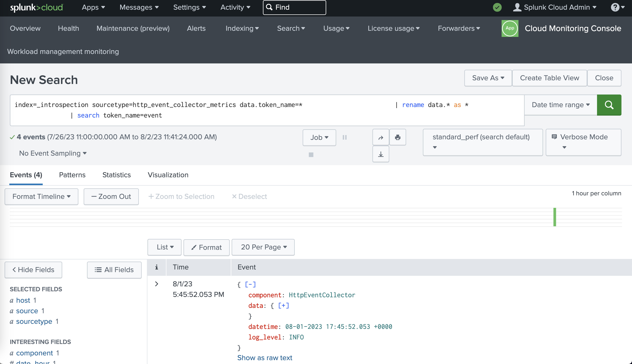Click Create Table View button
This screenshot has height=364, width=632.
tap(549, 78)
